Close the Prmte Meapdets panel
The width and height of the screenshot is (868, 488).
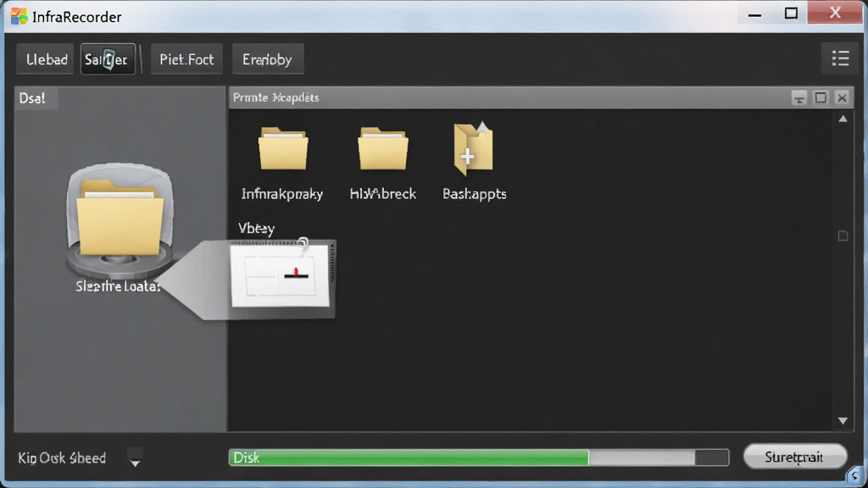(x=842, y=98)
